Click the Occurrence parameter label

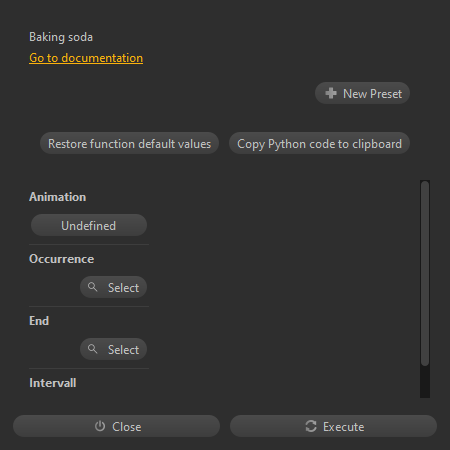(62, 259)
